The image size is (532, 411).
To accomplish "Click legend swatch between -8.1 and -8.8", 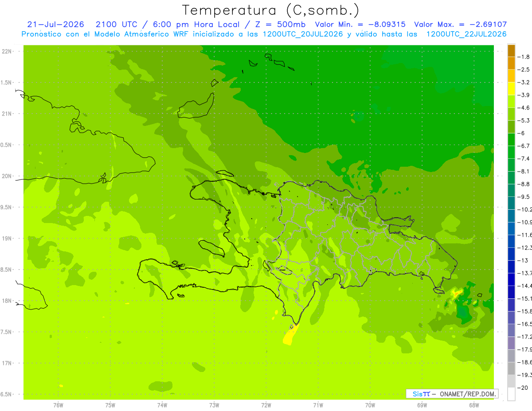I will coord(511,177).
